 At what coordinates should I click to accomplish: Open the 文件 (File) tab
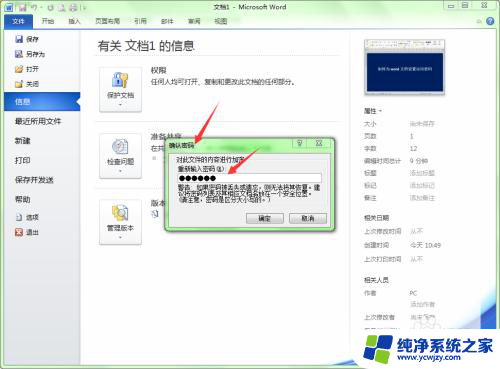tap(18, 21)
